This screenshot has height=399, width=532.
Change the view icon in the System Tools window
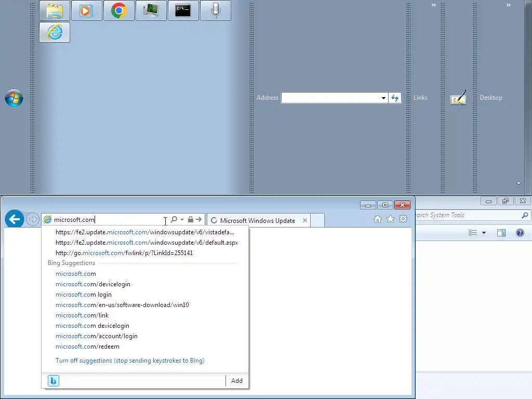pyautogui.click(x=473, y=233)
